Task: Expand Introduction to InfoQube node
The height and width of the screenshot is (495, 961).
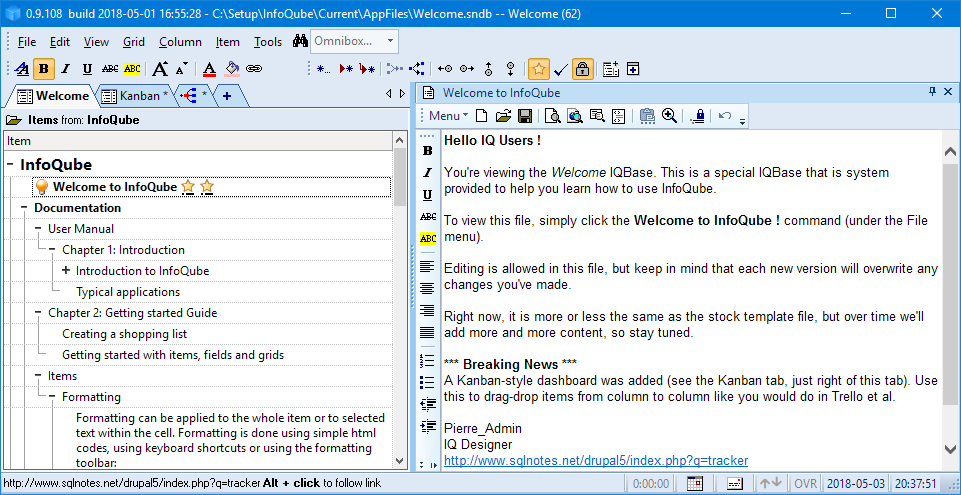Action: pyautogui.click(x=66, y=271)
